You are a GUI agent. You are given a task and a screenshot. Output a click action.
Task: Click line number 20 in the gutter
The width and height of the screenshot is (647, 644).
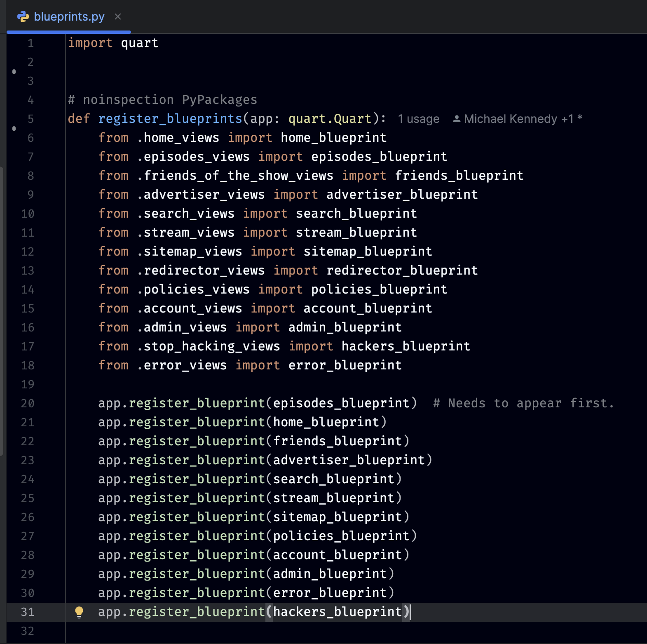tap(28, 403)
